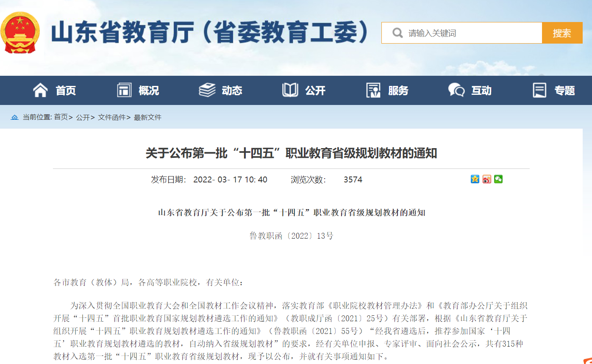Select the 专题 navigation menu item
The width and height of the screenshot is (592, 364).
point(564,90)
